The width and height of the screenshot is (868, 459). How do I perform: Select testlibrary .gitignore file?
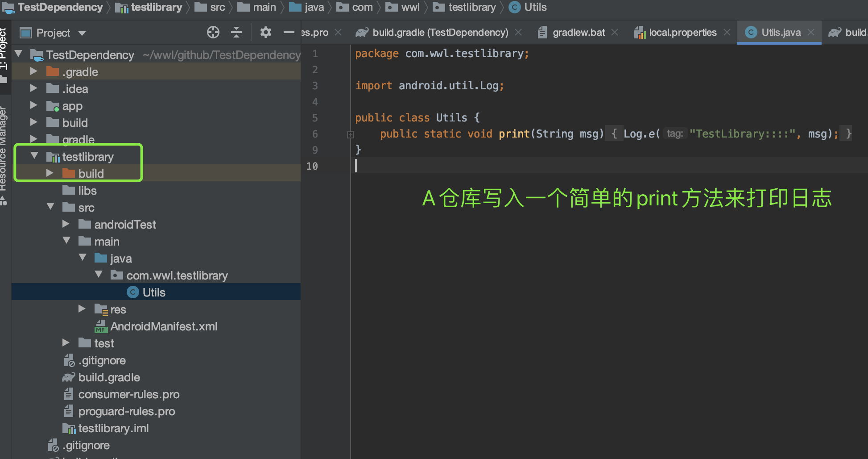tap(102, 360)
